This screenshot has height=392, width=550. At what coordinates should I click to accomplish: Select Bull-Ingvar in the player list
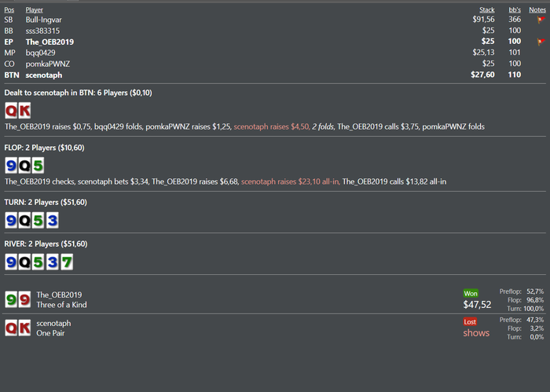pos(46,19)
